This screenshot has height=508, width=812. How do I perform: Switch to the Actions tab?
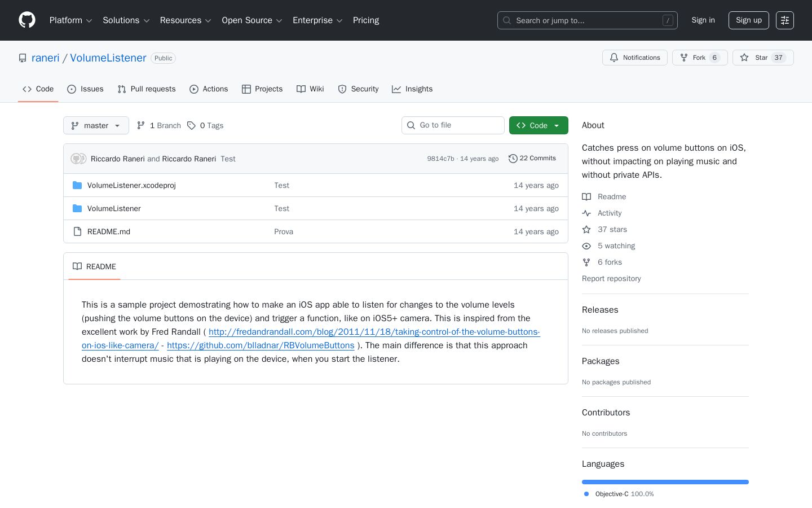pos(209,89)
